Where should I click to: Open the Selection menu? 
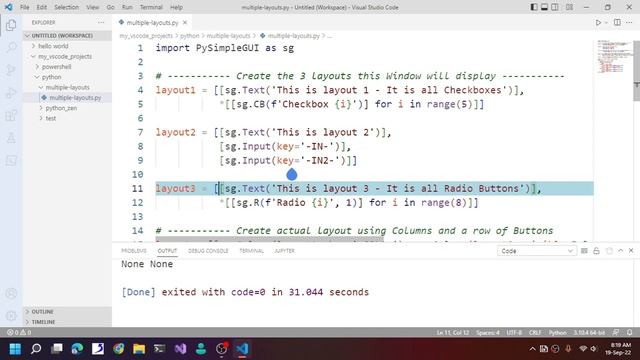click(x=66, y=7)
